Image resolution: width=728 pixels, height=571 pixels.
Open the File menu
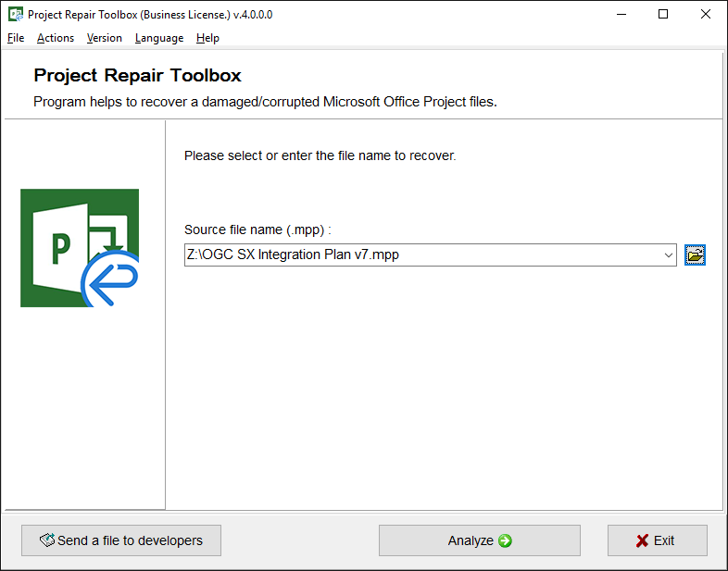pos(15,38)
